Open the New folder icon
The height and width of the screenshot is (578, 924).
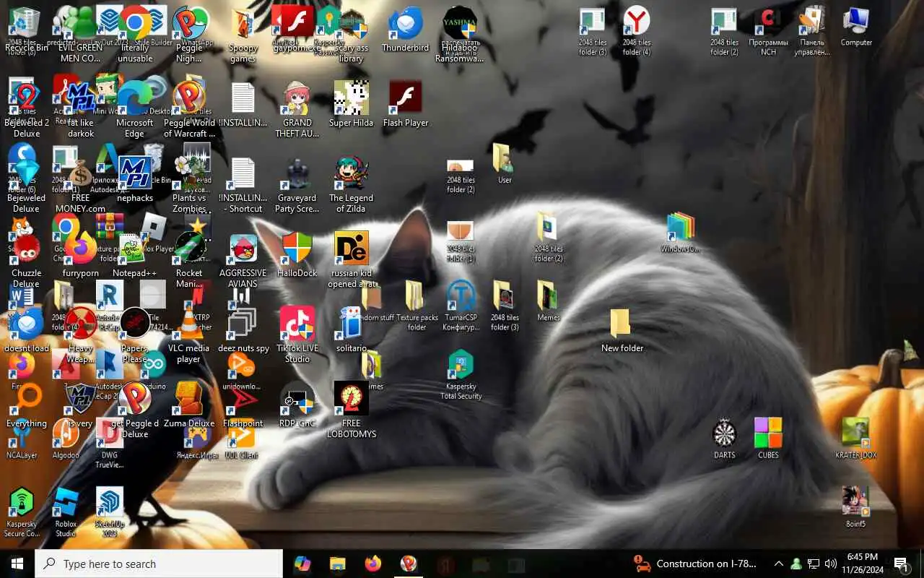[622, 330]
